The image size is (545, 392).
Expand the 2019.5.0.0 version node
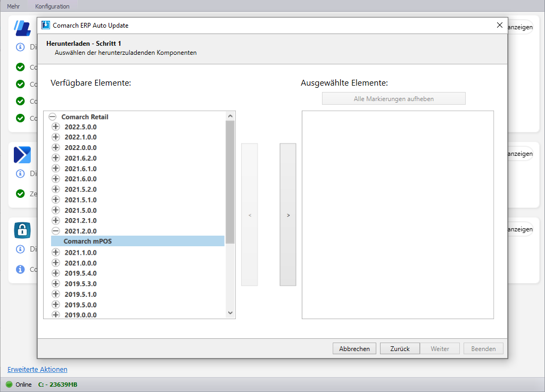coord(55,304)
